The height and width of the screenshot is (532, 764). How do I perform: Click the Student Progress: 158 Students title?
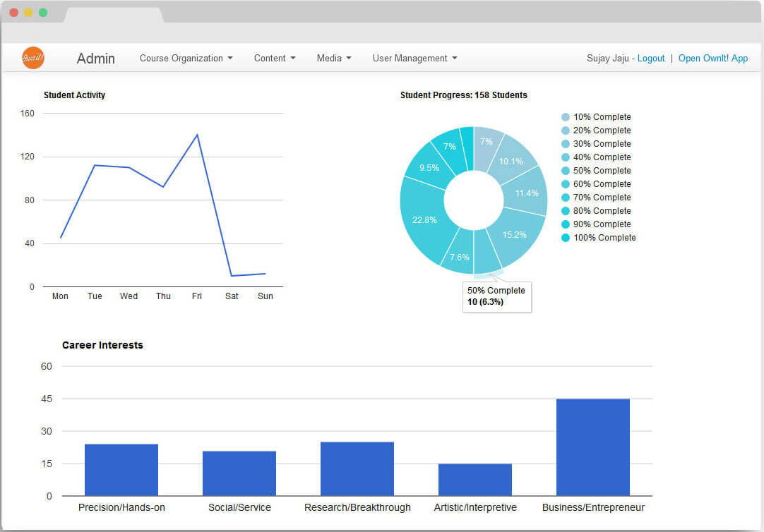pyautogui.click(x=463, y=95)
